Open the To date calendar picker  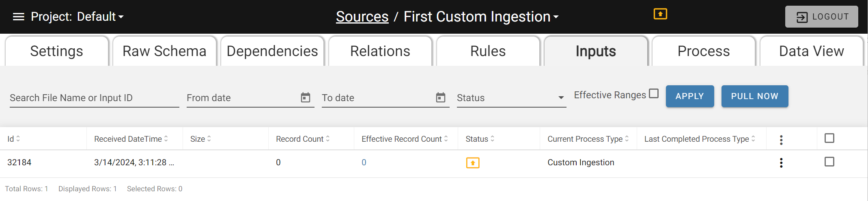(441, 97)
